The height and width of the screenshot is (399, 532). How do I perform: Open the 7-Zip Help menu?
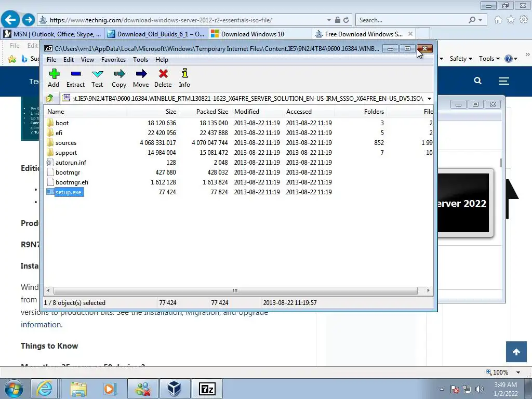point(162,59)
